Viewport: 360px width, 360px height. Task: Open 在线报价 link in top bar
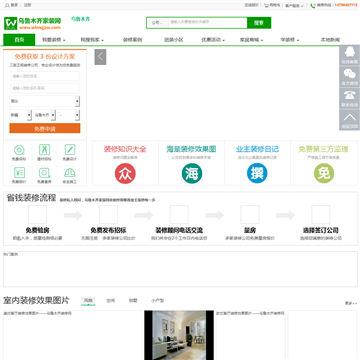tap(252, 5)
